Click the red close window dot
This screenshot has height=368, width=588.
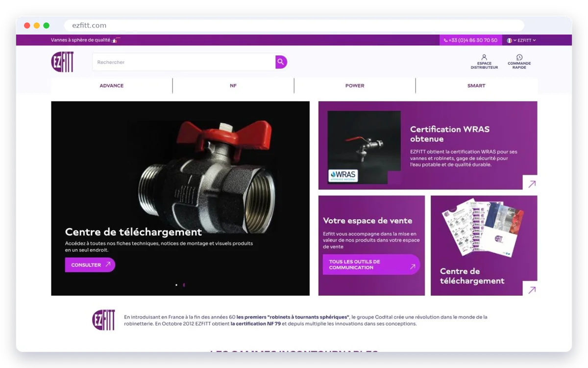27,26
